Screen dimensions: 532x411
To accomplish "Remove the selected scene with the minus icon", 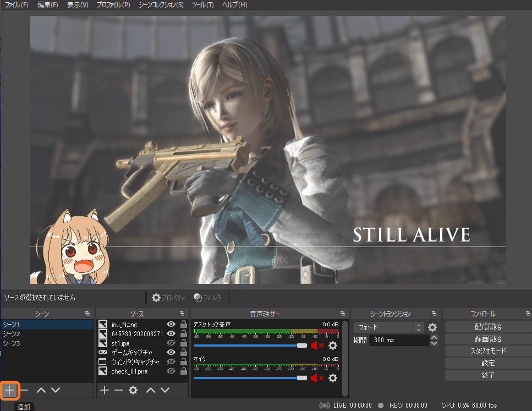I will point(24,390).
